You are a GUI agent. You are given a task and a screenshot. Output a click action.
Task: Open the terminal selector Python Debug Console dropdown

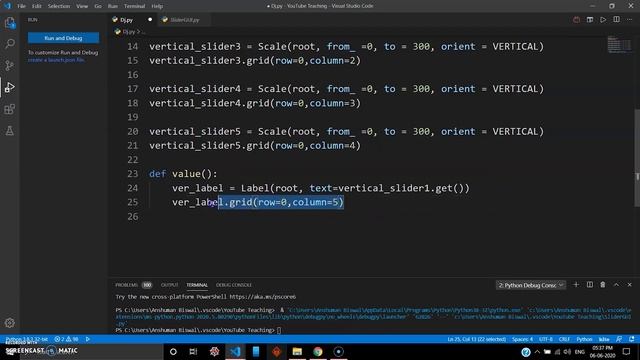[531, 285]
